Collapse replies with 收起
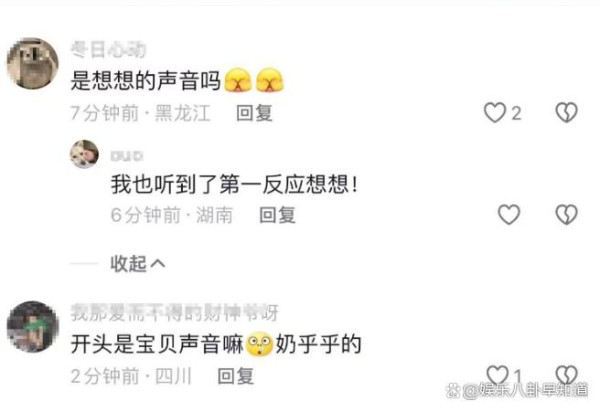This screenshot has width=600, height=412. (138, 264)
